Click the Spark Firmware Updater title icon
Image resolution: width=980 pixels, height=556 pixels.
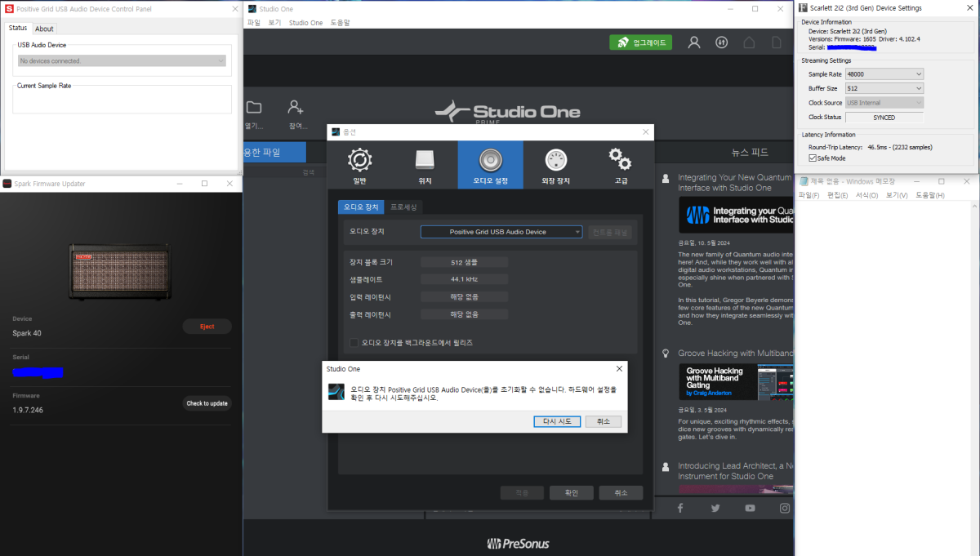click(x=7, y=184)
